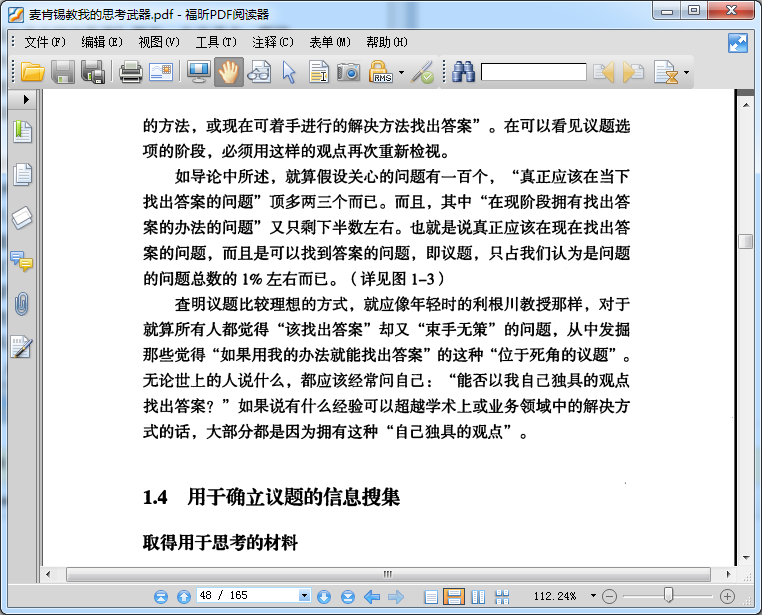Click the vertical scrollbar thumb
This screenshot has width=762, height=615.
click(745, 241)
